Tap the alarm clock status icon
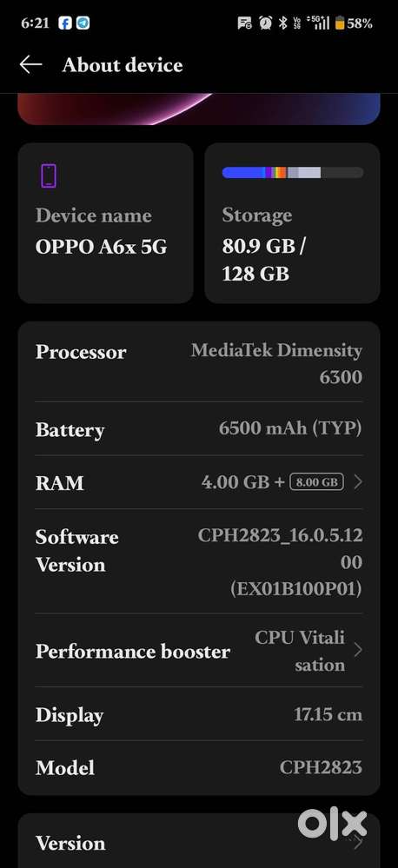 [x=266, y=23]
